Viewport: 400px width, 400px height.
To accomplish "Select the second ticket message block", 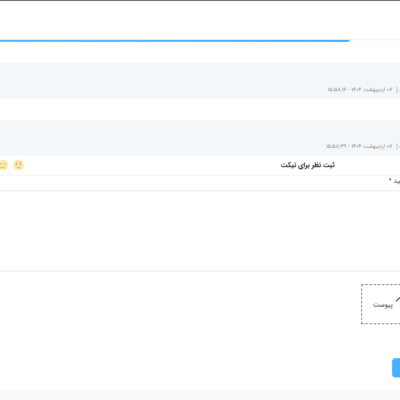I will (x=200, y=137).
